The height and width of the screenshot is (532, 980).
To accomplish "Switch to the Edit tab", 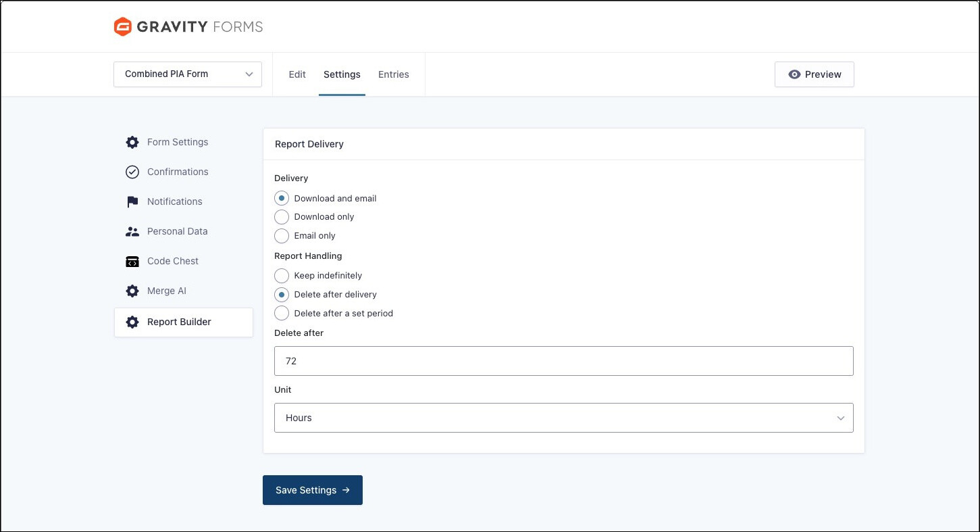I will (x=297, y=74).
